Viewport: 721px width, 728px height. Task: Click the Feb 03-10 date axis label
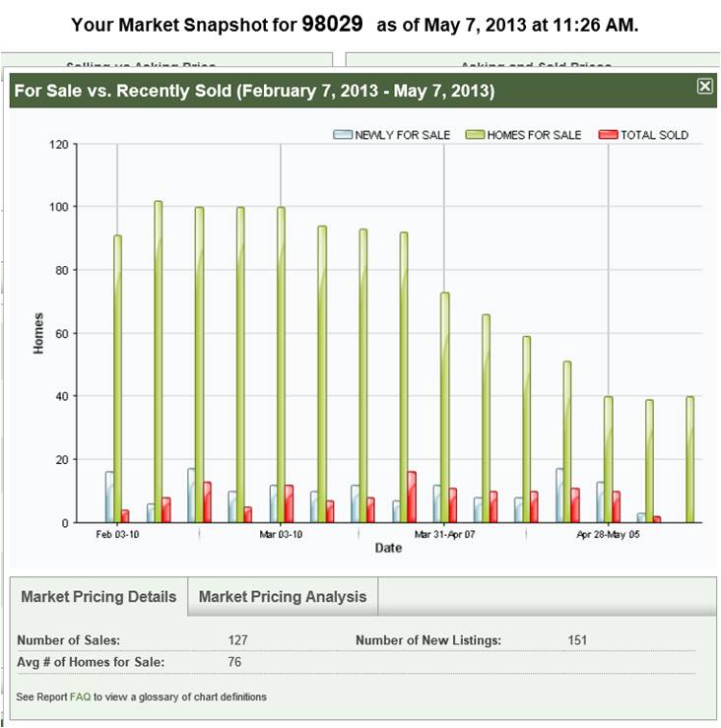point(117,535)
